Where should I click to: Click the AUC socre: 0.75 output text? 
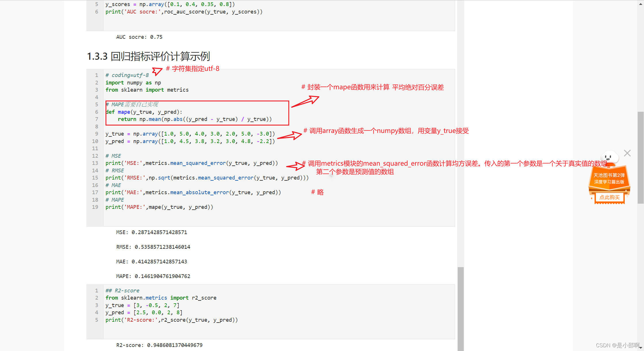point(139,37)
